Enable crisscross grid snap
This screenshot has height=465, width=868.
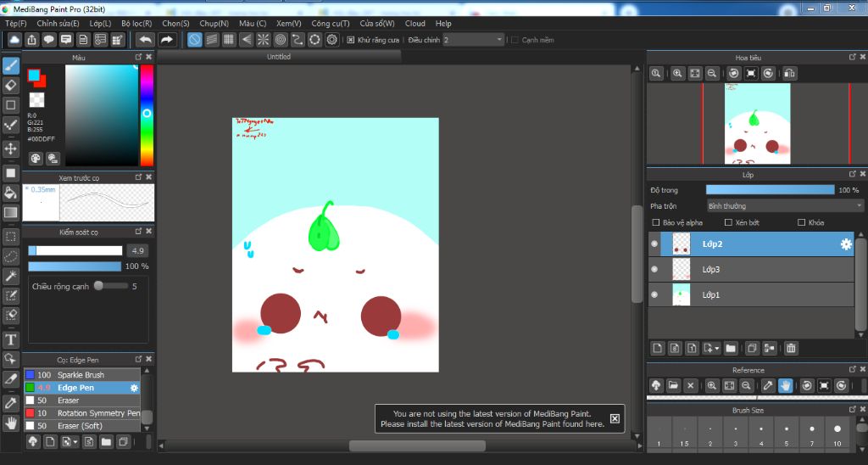click(x=229, y=39)
